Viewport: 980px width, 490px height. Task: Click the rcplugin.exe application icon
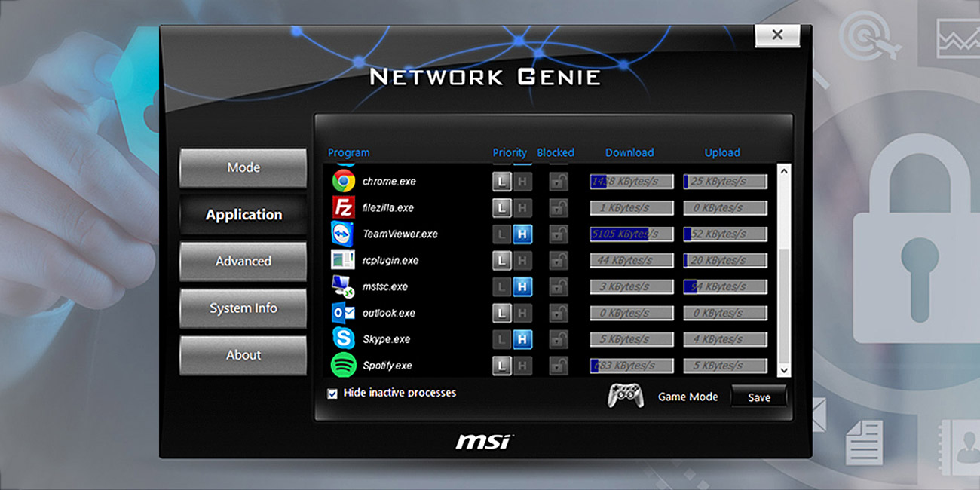(x=344, y=260)
